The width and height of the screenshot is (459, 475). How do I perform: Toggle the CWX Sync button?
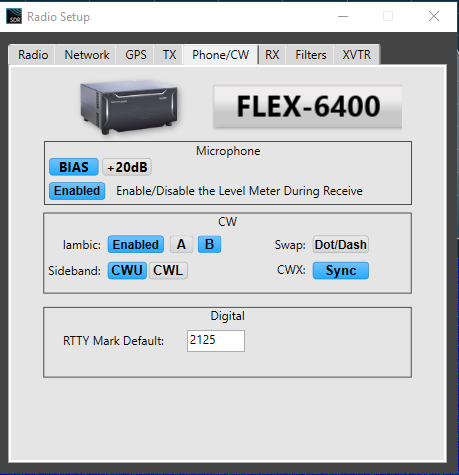(341, 270)
